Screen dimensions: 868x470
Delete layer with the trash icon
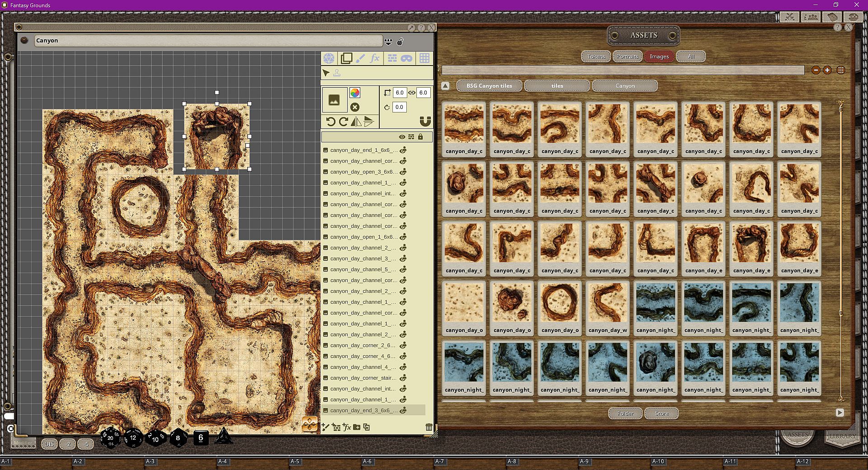click(x=429, y=427)
